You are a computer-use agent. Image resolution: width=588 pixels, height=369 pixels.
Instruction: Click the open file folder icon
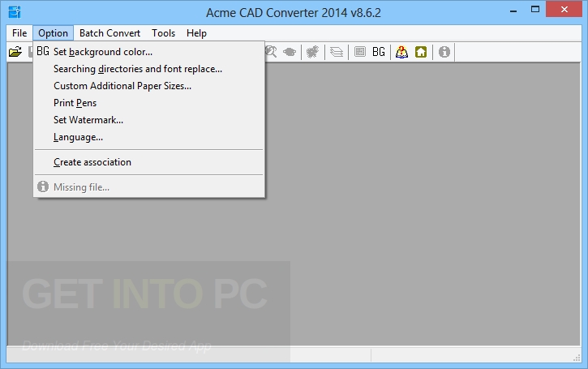click(15, 52)
